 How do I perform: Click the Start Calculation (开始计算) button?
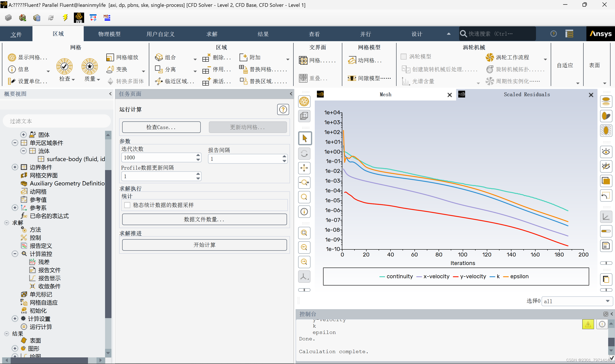pos(204,245)
